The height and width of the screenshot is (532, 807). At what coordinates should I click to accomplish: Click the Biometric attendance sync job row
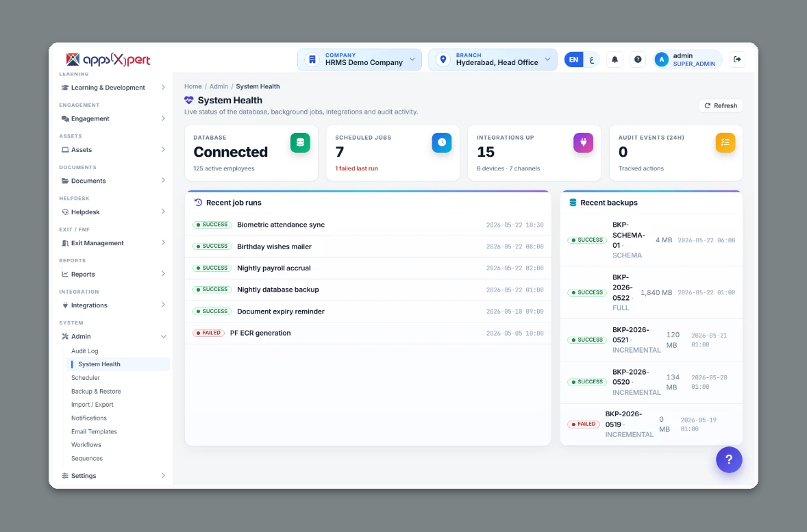(368, 225)
